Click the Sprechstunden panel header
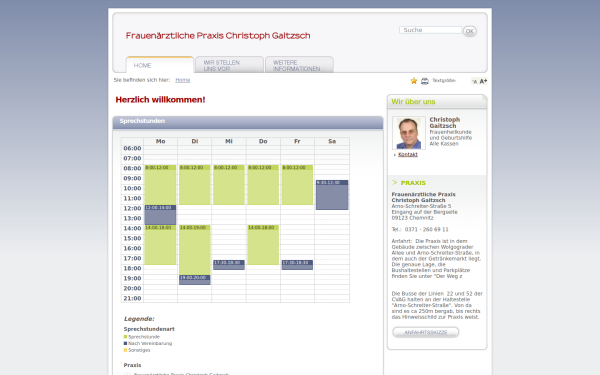The width and height of the screenshot is (600, 375). (x=248, y=122)
